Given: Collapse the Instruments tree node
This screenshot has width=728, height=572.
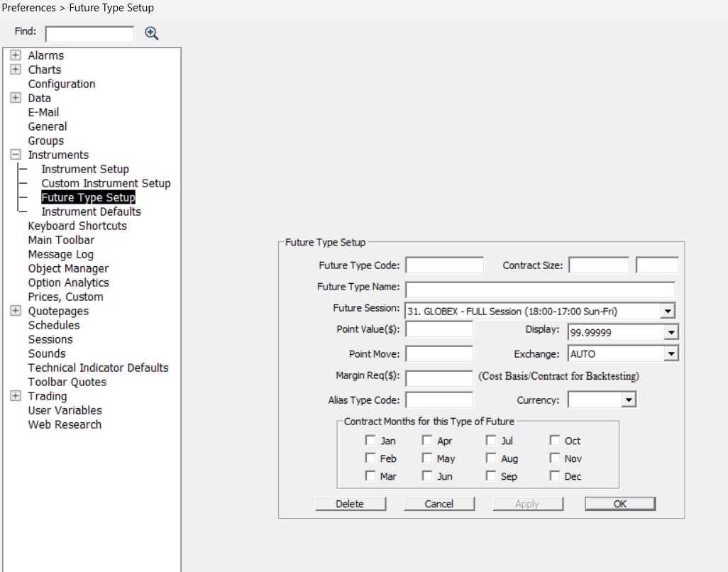Looking at the screenshot, I should click(16, 155).
